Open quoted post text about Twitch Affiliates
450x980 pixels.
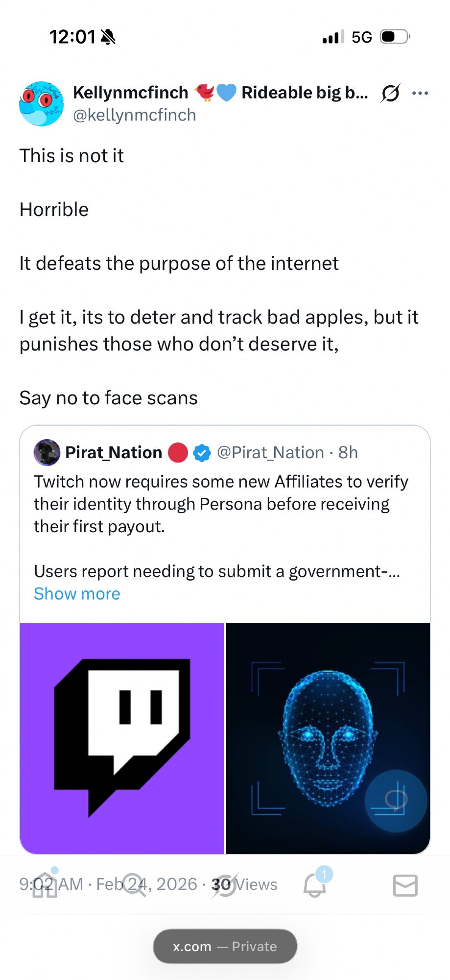click(220, 504)
